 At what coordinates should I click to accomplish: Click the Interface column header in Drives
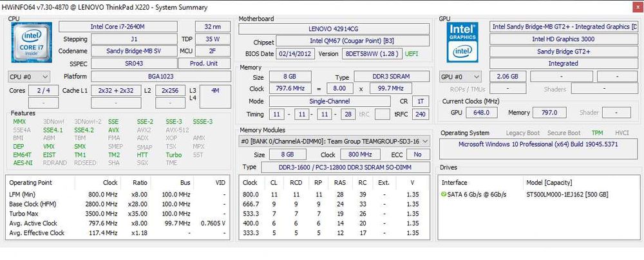tap(454, 182)
